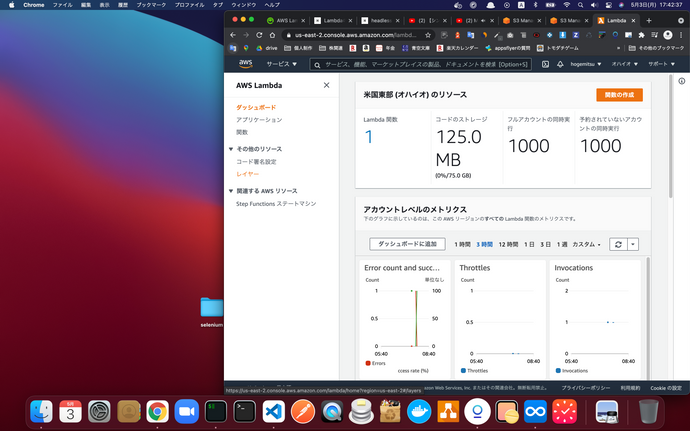Bookmark this page with the star icon
Screen dimensions: 690x431
(x=428, y=35)
